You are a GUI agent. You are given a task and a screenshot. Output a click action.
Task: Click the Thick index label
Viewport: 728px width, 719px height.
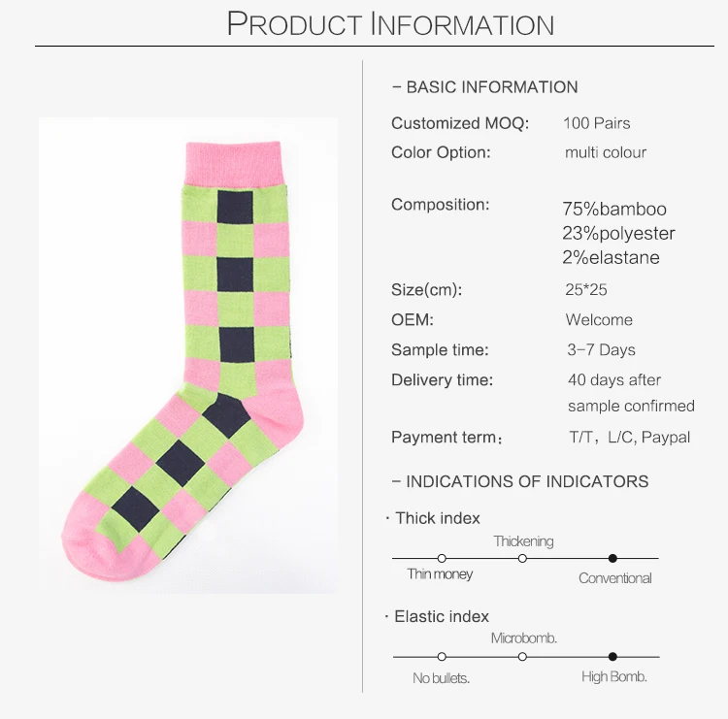coord(438,518)
